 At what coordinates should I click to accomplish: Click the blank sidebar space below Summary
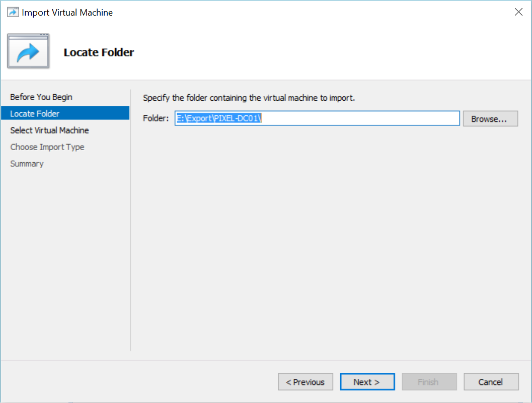pos(65,252)
